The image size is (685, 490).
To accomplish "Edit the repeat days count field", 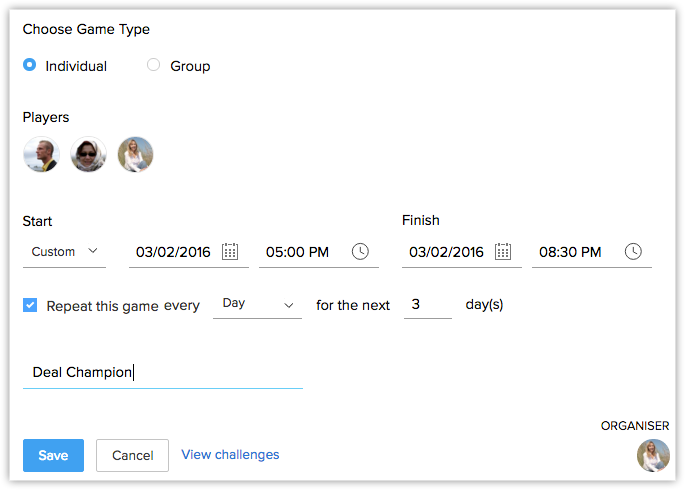I will point(427,304).
